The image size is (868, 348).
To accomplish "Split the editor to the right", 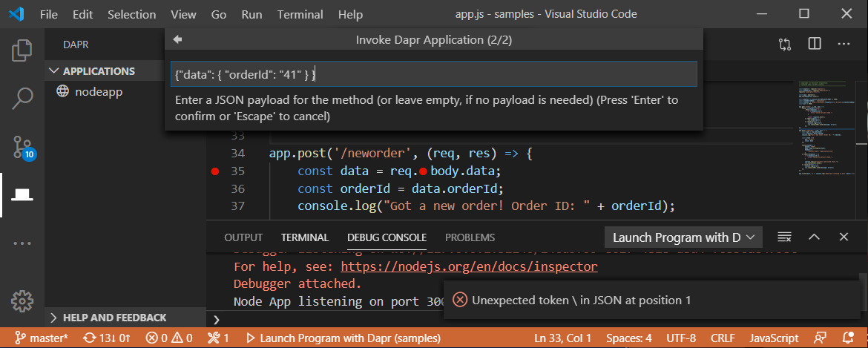I will (814, 45).
